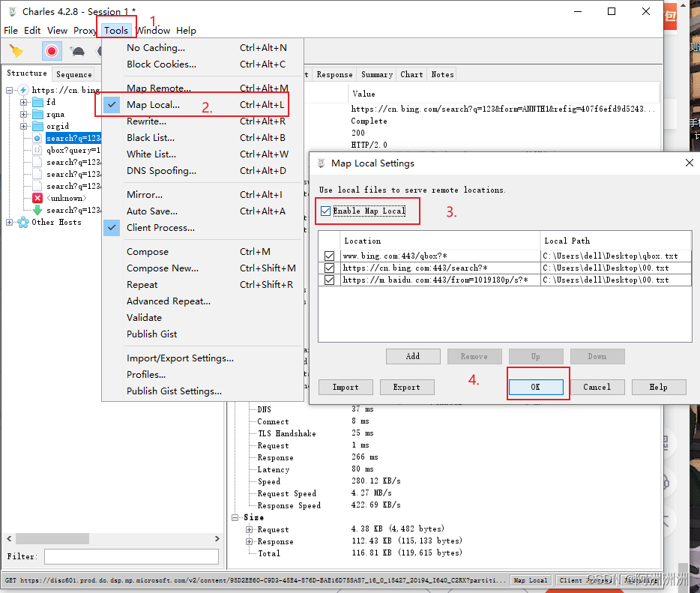Image resolution: width=700 pixels, height=593 pixels.
Task: Expand the rqna folder node
Action: [x=23, y=114]
